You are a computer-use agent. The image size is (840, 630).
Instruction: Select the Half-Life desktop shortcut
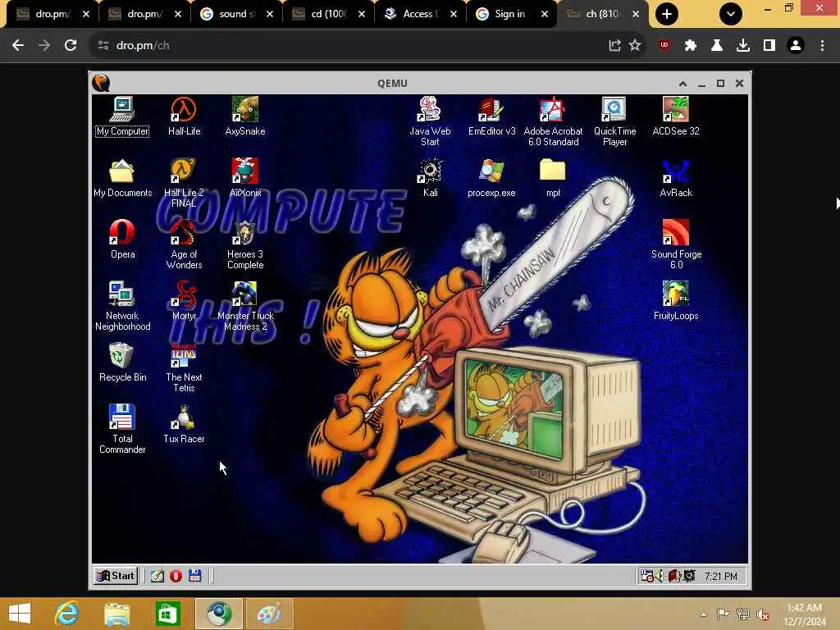click(x=184, y=116)
